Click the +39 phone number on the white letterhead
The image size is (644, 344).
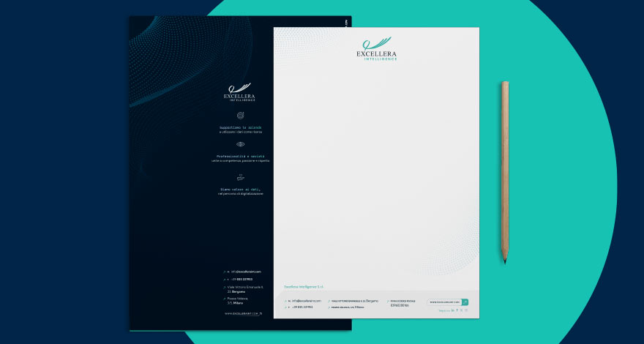[302, 307]
